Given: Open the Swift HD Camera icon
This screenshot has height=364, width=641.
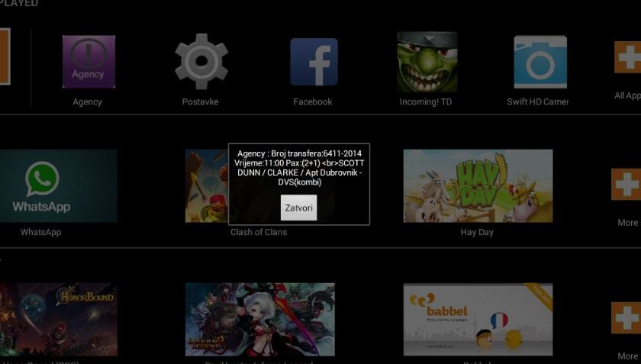Looking at the screenshot, I should [x=540, y=62].
